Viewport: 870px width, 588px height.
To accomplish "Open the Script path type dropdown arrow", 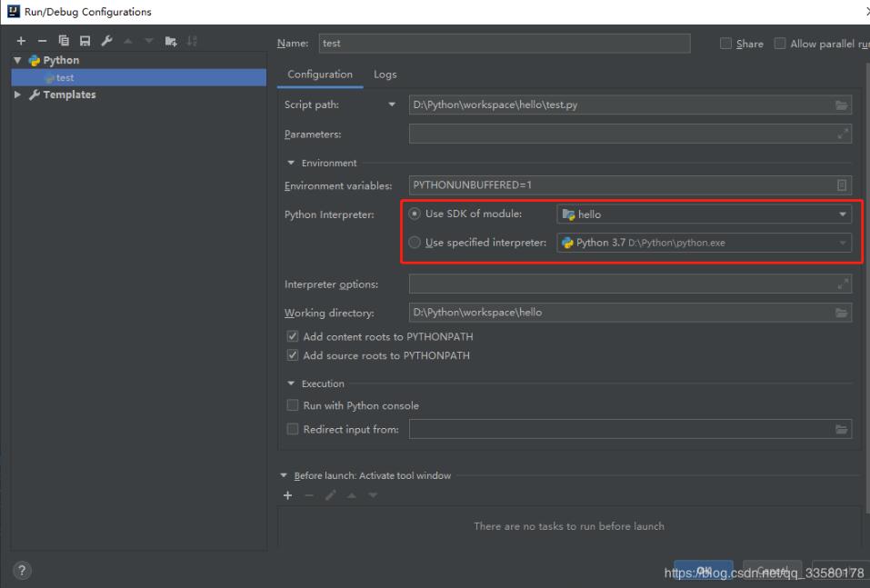I will click(392, 105).
